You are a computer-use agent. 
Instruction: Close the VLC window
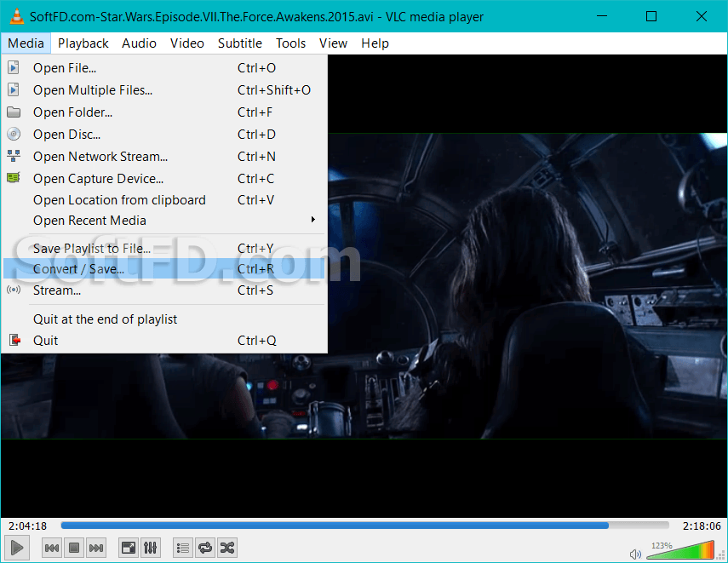702,16
